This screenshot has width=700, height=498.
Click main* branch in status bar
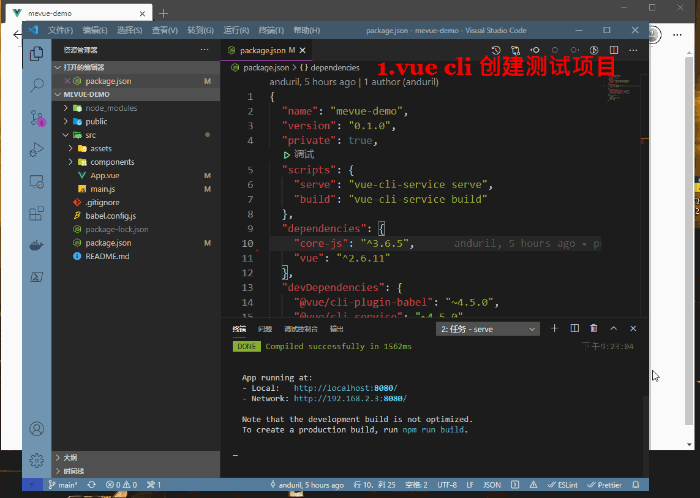[63, 485]
